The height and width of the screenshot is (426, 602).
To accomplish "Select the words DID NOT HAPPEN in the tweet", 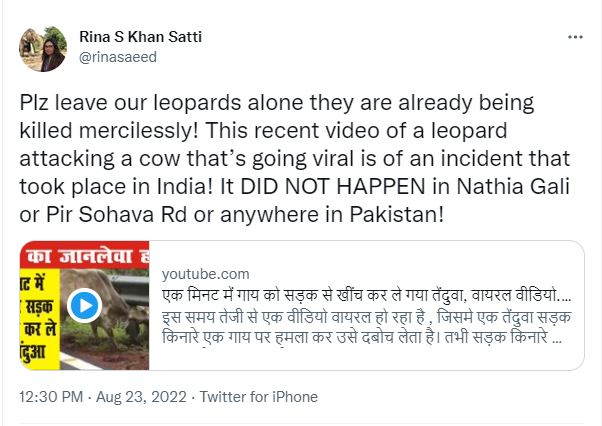I will 333,187.
